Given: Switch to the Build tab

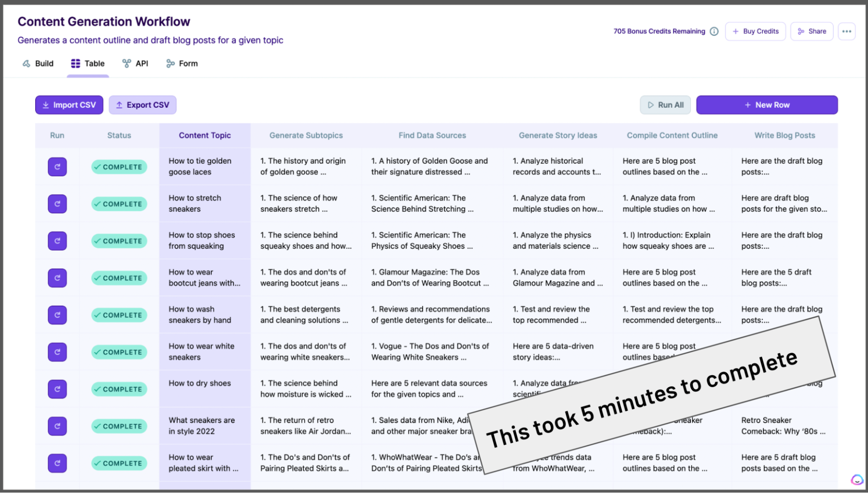Looking at the screenshot, I should 38,63.
